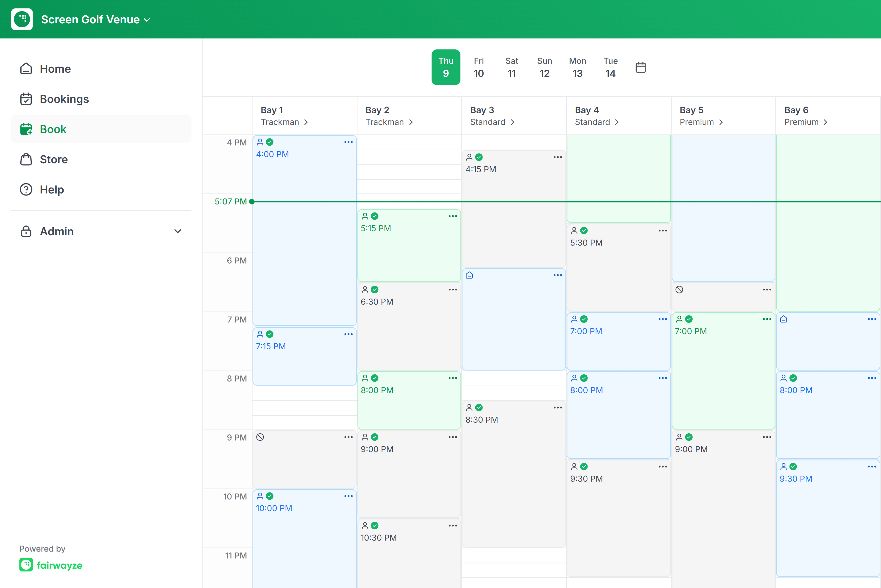Expand Bay 5 Premium chevron
Viewport: 881px width, 588px height.
(721, 122)
